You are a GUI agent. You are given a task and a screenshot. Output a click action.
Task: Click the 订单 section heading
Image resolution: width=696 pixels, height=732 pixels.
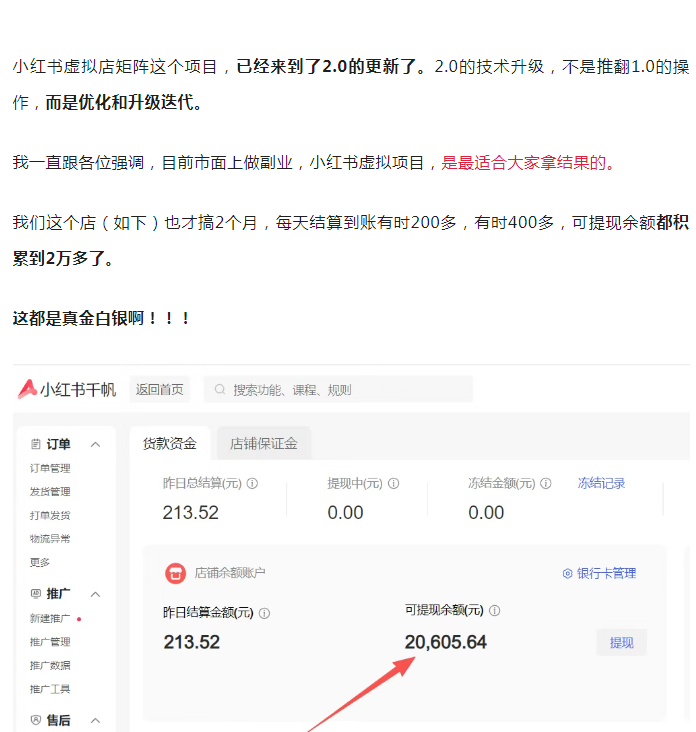[x=58, y=444]
